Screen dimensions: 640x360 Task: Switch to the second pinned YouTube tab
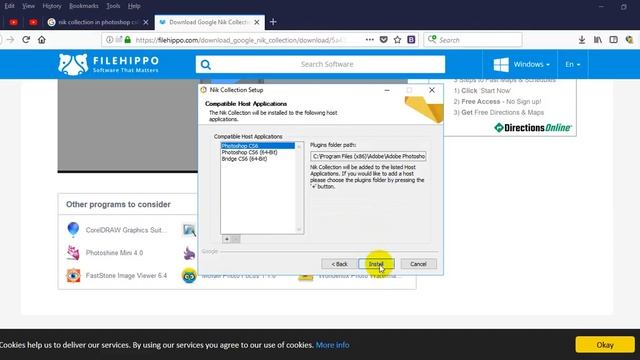point(33,22)
